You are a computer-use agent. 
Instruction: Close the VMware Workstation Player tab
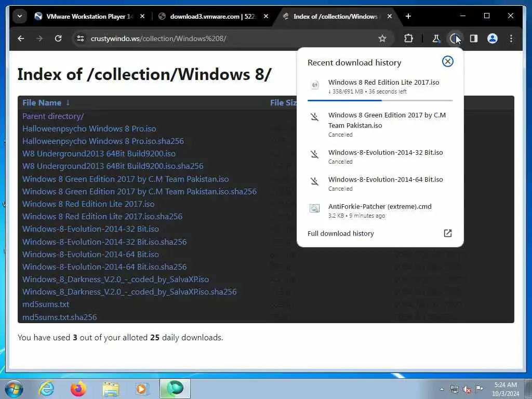click(x=142, y=16)
